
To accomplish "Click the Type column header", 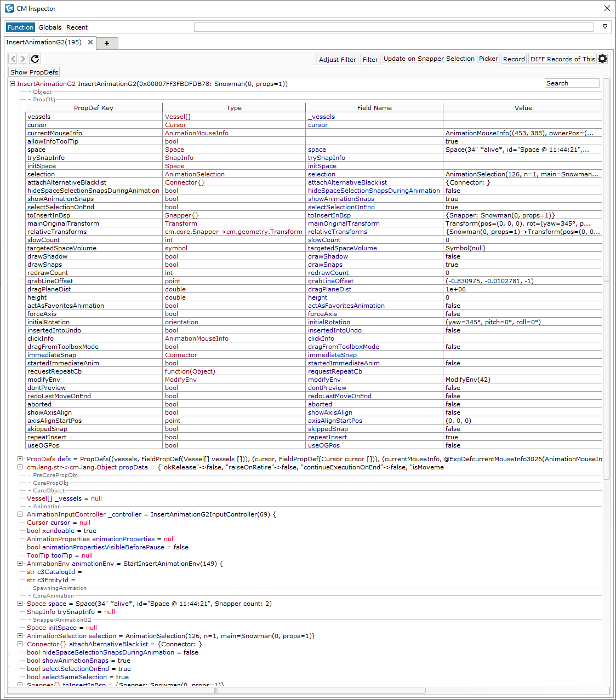I will click(234, 108).
